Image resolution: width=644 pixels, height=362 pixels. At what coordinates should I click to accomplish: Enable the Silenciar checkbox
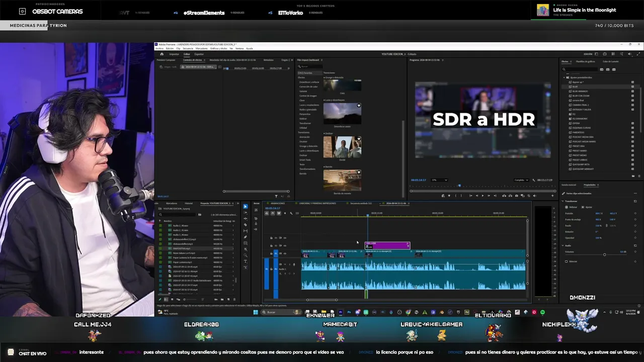coord(566,261)
